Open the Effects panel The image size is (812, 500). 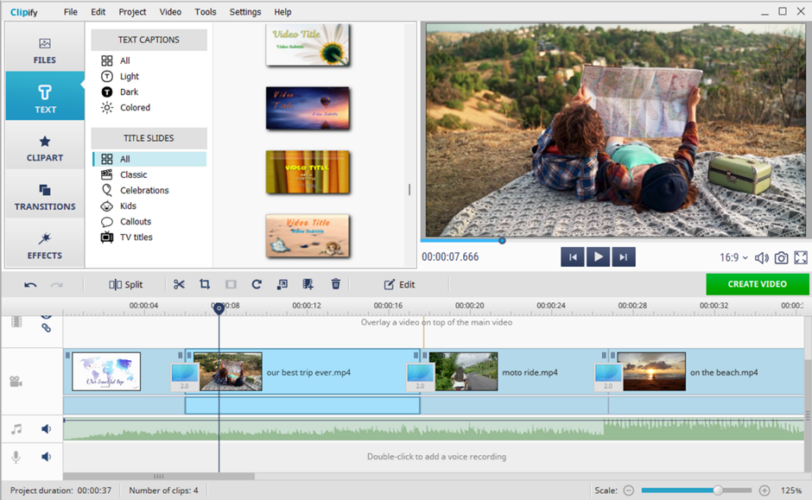click(45, 246)
